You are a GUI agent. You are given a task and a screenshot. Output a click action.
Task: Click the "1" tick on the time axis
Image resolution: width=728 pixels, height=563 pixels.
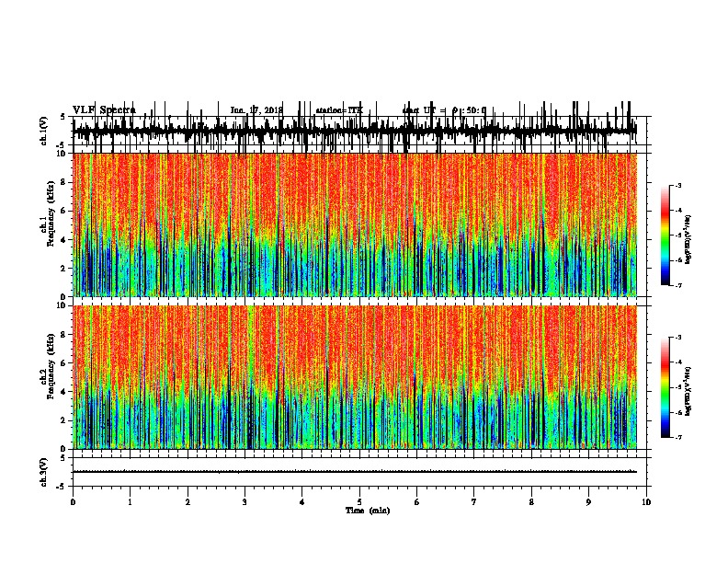pos(130,502)
